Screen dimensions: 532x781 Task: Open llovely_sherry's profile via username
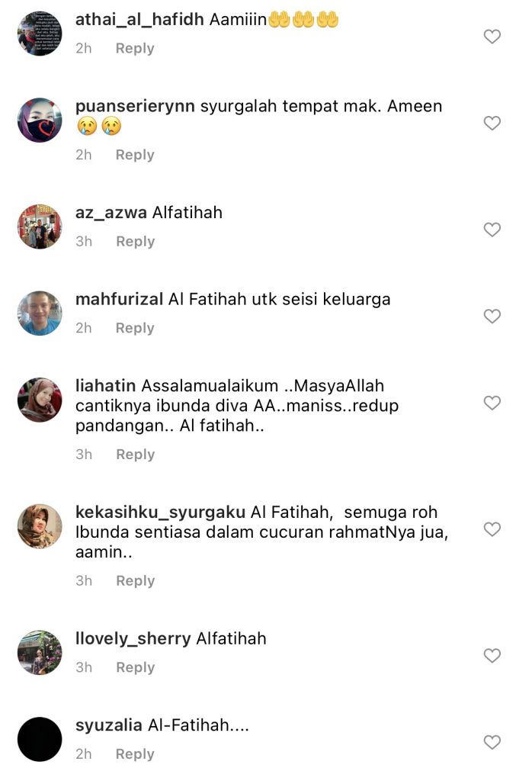133,639
